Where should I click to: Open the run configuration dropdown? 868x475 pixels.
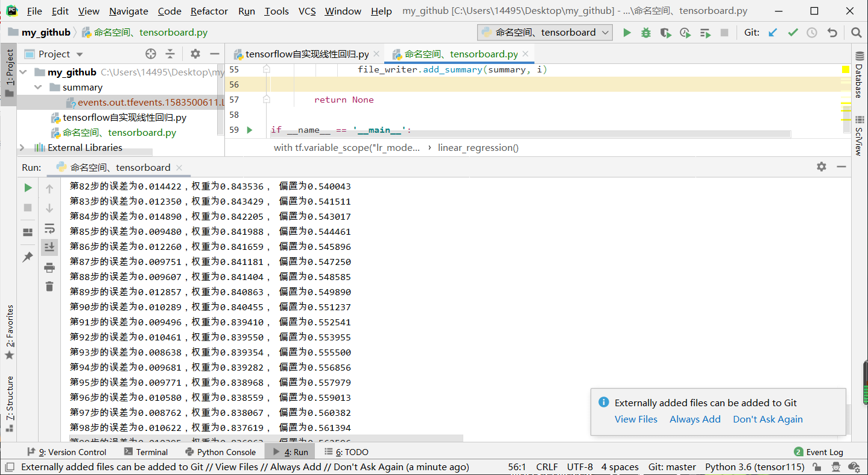[x=545, y=33]
